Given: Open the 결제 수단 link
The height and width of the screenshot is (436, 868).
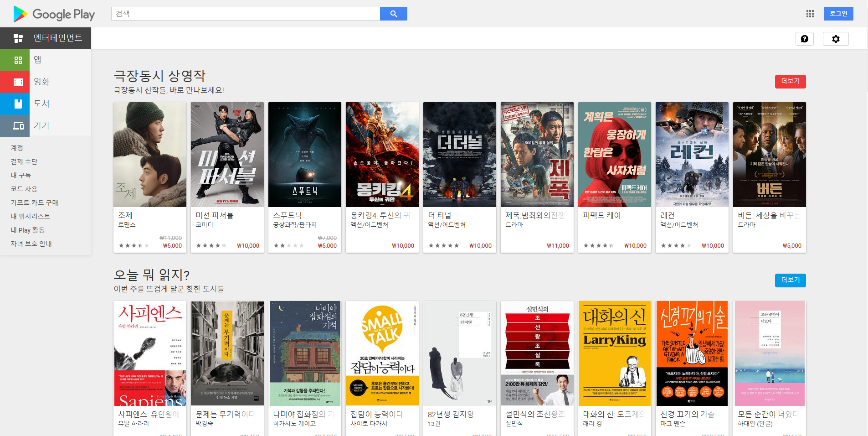Looking at the screenshot, I should pos(24,161).
